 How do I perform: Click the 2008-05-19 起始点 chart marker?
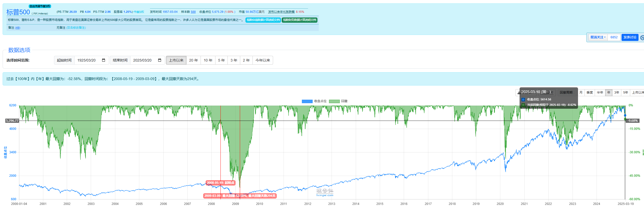[x=221, y=183]
